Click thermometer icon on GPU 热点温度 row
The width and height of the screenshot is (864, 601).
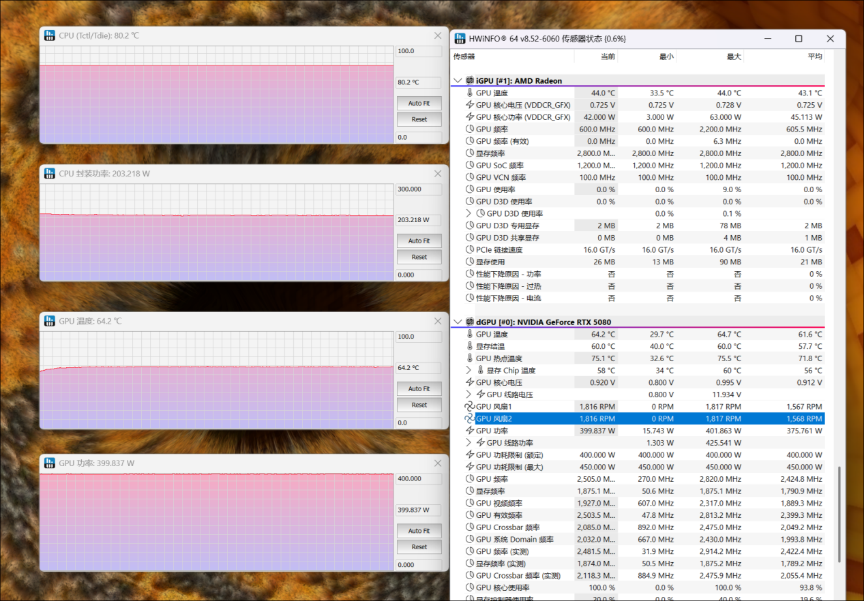pos(470,358)
